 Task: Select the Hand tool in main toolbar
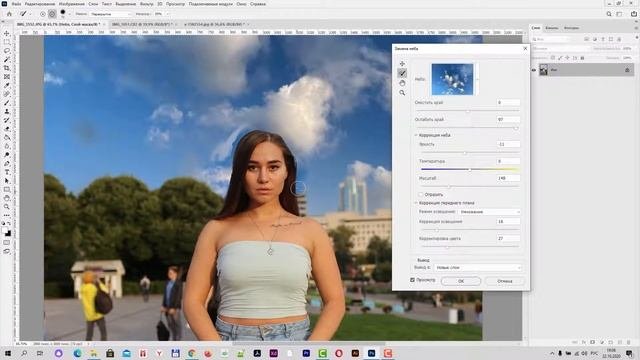(7, 198)
